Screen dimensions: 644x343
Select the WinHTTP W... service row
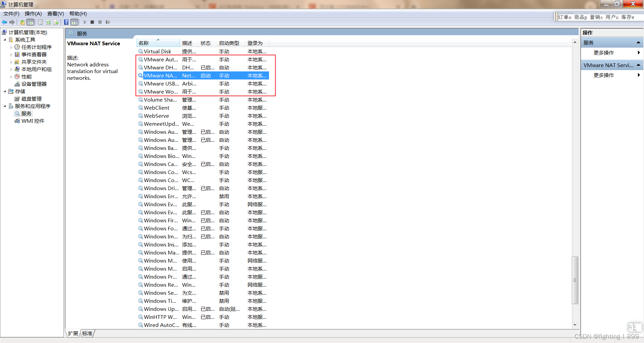(203, 317)
